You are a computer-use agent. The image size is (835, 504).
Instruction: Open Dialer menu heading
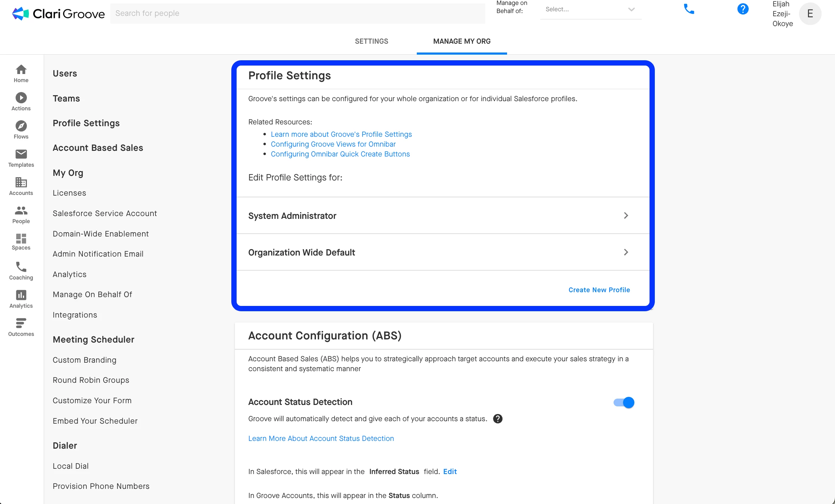point(65,445)
